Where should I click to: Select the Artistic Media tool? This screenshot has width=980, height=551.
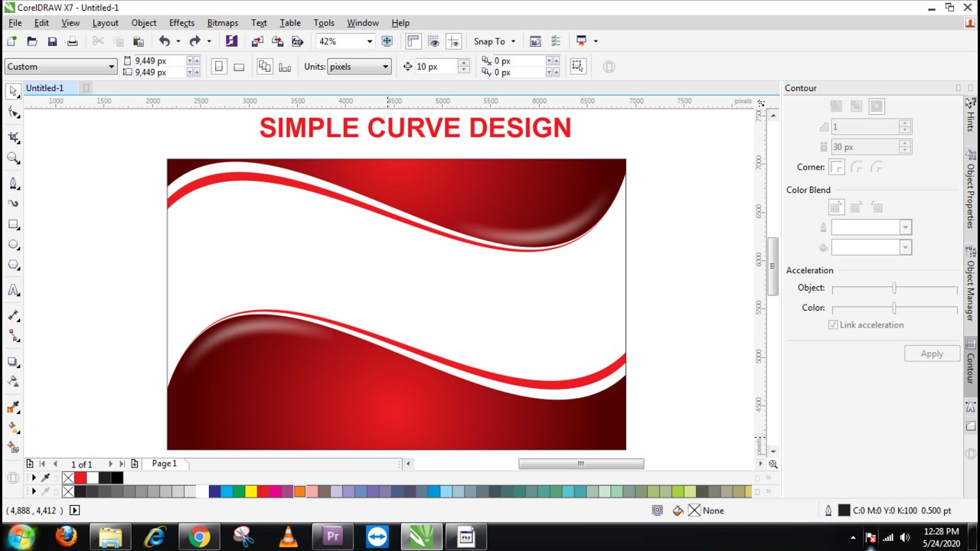(13, 204)
